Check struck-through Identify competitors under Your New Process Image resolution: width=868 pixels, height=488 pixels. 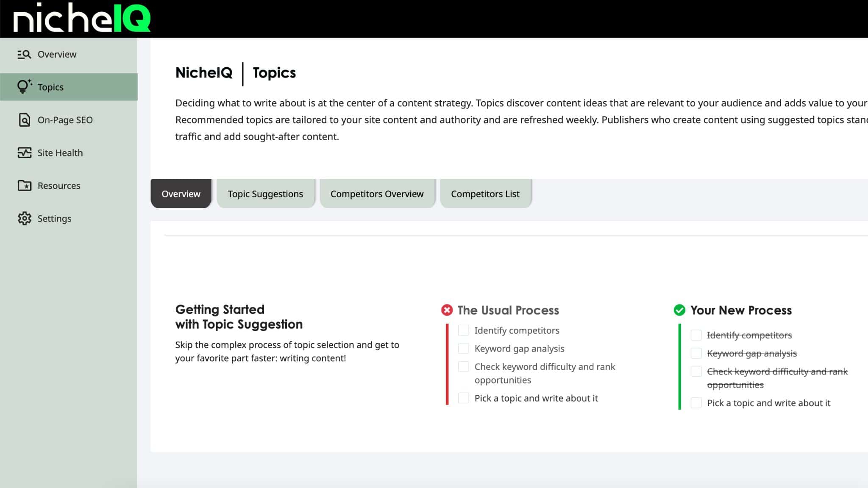click(696, 335)
